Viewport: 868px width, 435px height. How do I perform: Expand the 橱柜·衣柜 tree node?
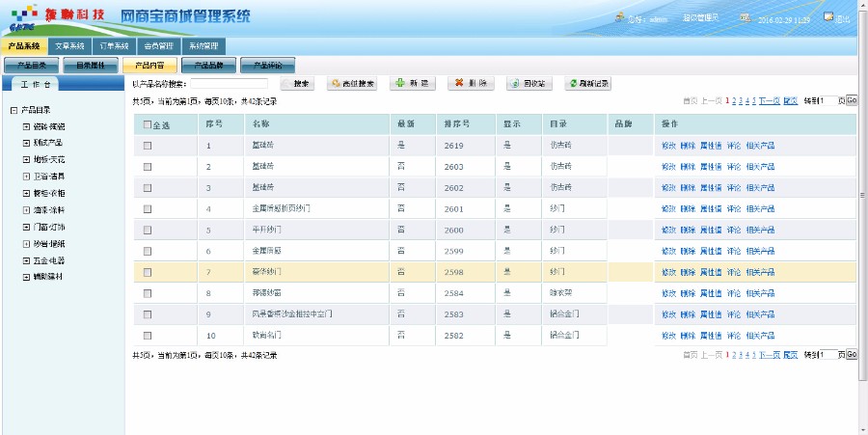pos(26,193)
